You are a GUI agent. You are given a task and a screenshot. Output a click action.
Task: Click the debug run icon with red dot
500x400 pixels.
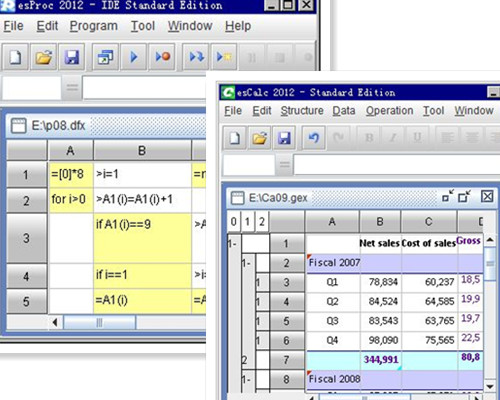point(162,57)
